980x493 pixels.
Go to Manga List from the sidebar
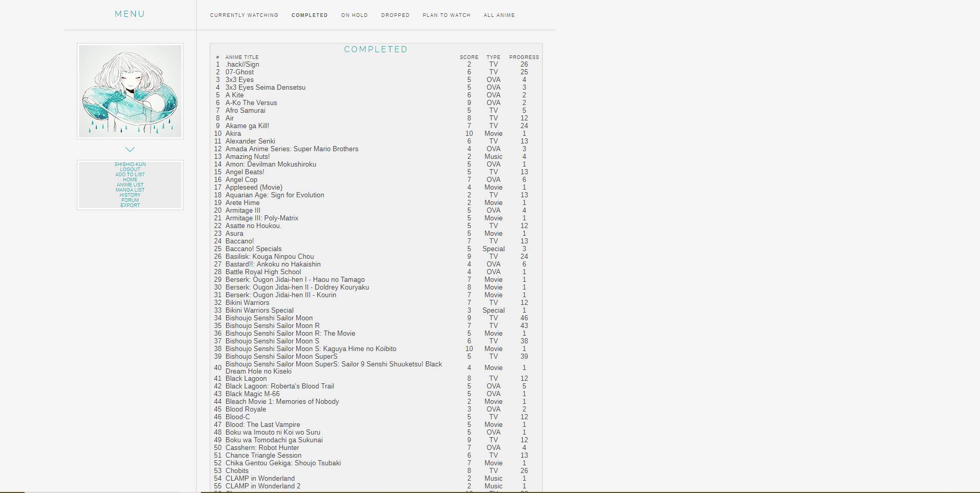coord(130,190)
